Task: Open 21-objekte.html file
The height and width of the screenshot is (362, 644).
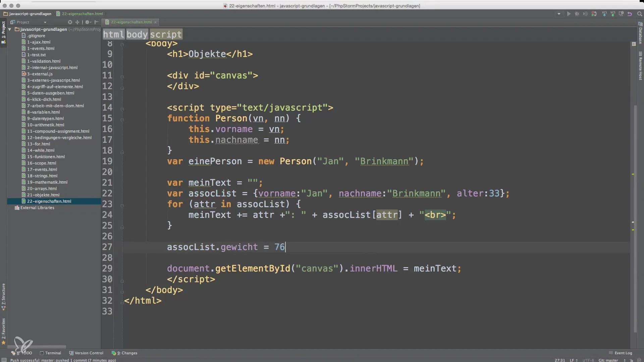Action: point(41,195)
